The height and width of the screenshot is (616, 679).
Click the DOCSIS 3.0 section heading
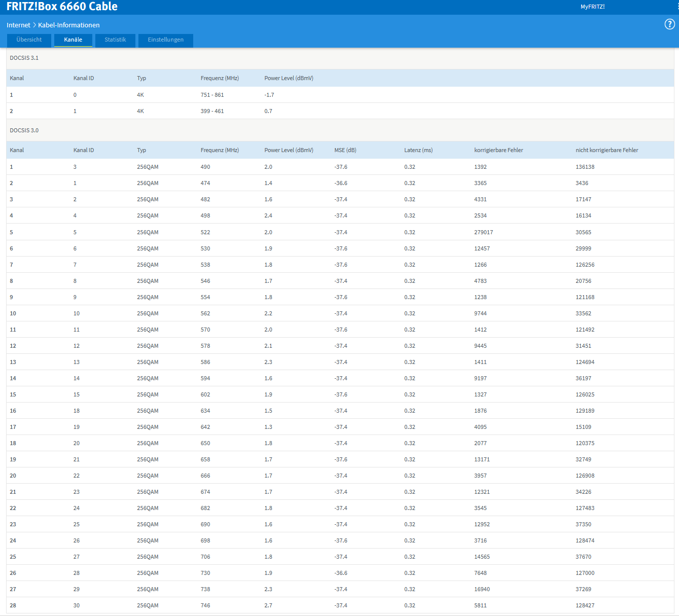[24, 130]
